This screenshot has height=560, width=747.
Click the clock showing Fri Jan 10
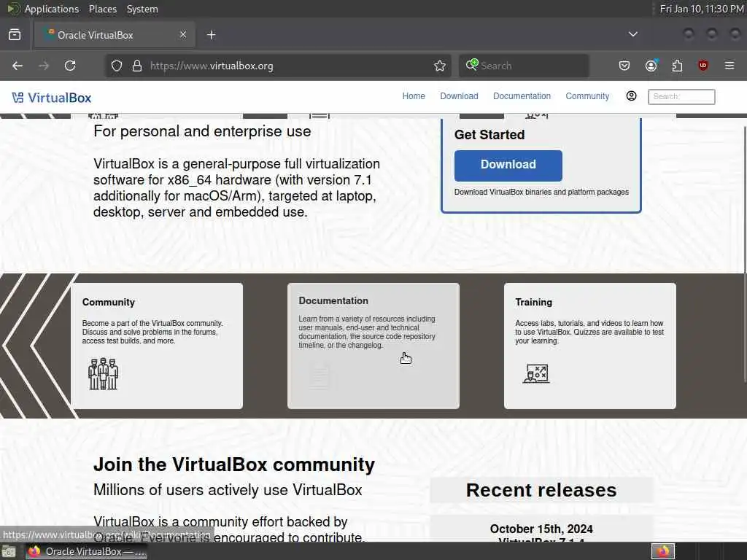click(x=701, y=9)
